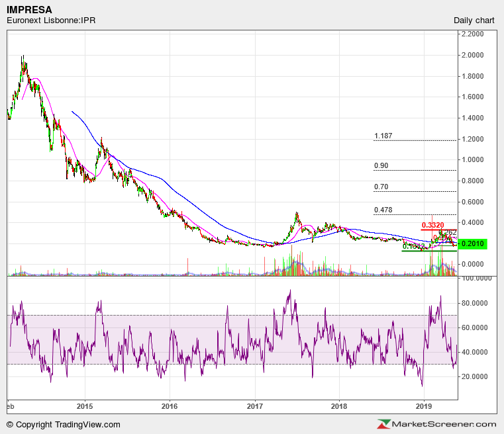Click the 0.90 resistance level label
Image resolution: width=504 pixels, height=434 pixels.
tap(381, 165)
